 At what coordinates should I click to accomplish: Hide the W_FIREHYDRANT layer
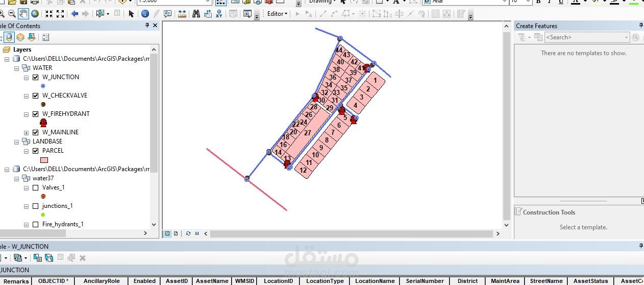pyautogui.click(x=36, y=114)
